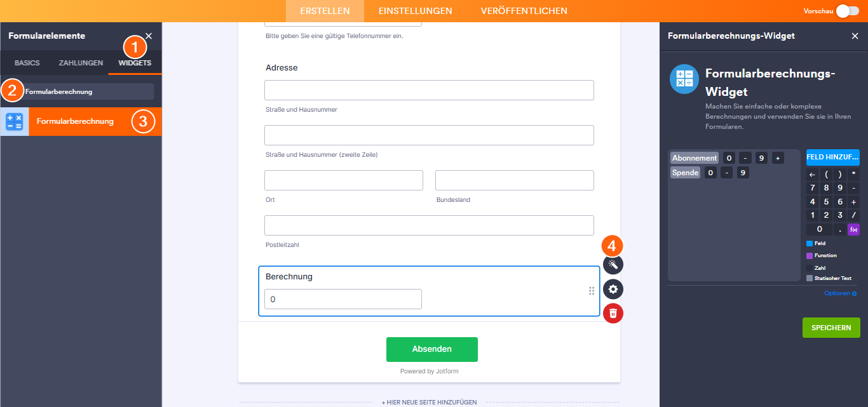This screenshot has height=407, width=868.
Task: Select the Formularberechnung widget icon in sidebar
Action: [15, 121]
